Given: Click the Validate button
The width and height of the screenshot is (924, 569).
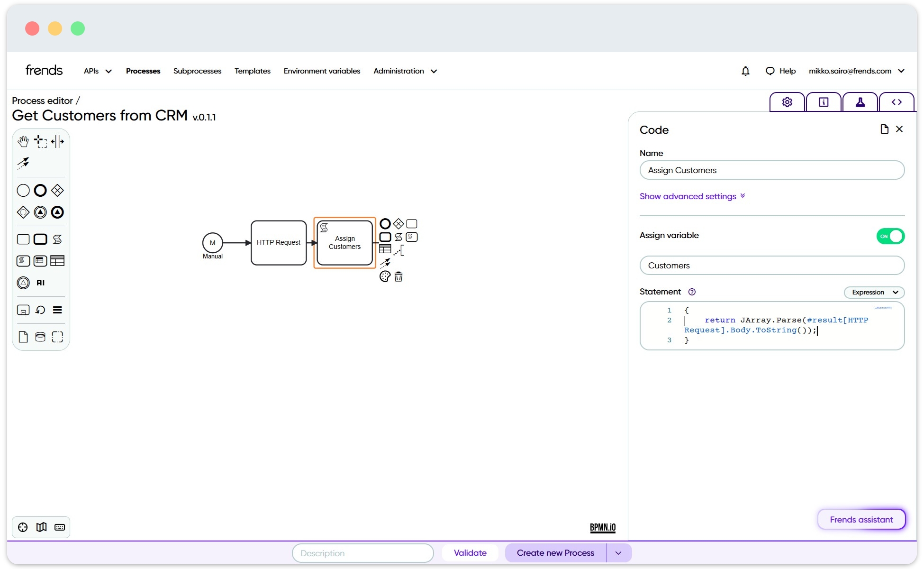Looking at the screenshot, I should tap(470, 552).
